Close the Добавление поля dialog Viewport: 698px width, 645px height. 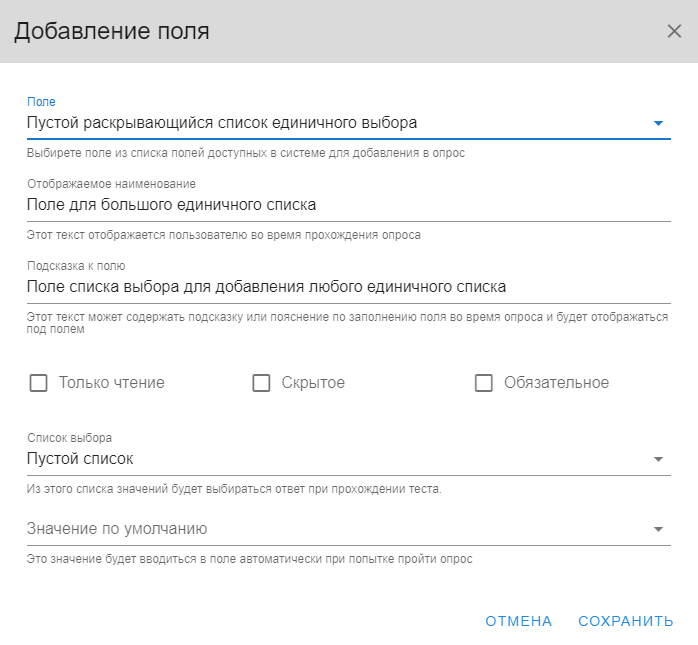coord(674,31)
